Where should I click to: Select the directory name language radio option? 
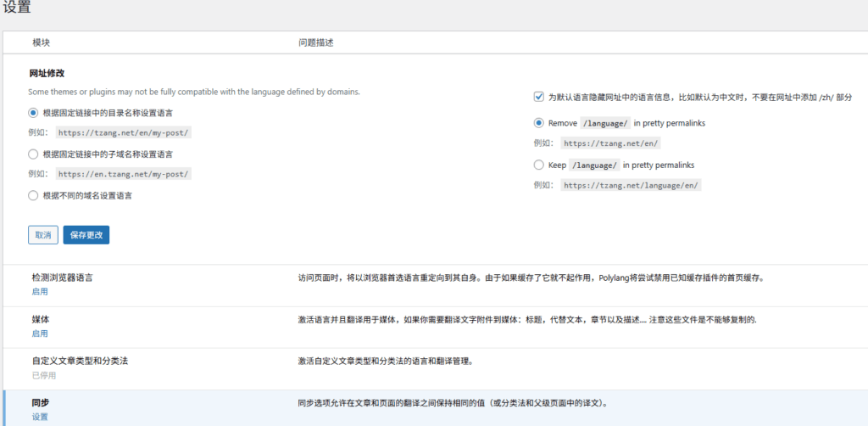click(x=33, y=112)
